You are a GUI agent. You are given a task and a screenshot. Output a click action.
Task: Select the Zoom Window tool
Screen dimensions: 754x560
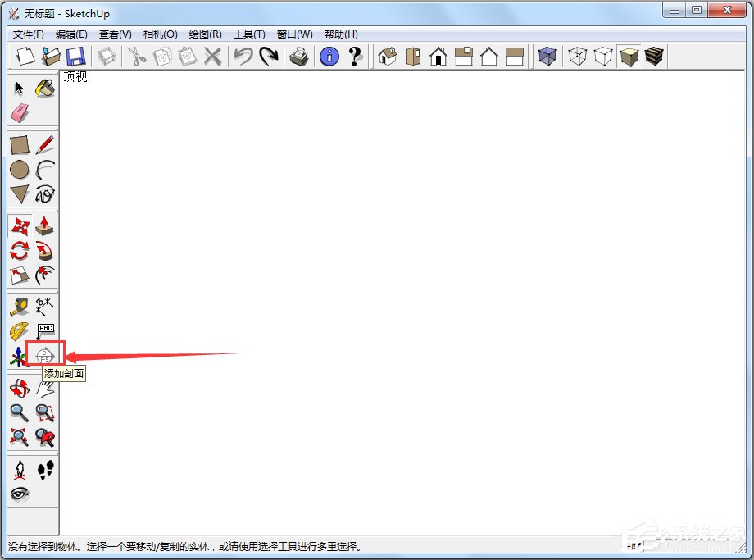45,412
